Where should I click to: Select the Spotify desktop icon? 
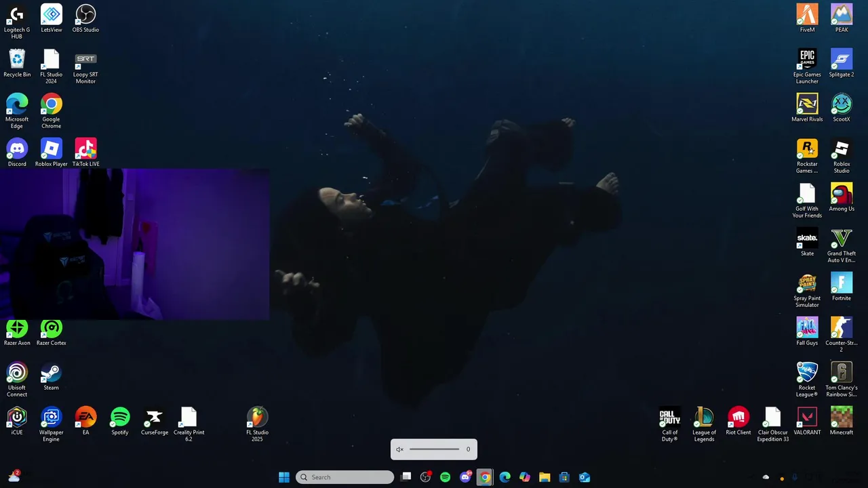click(120, 421)
